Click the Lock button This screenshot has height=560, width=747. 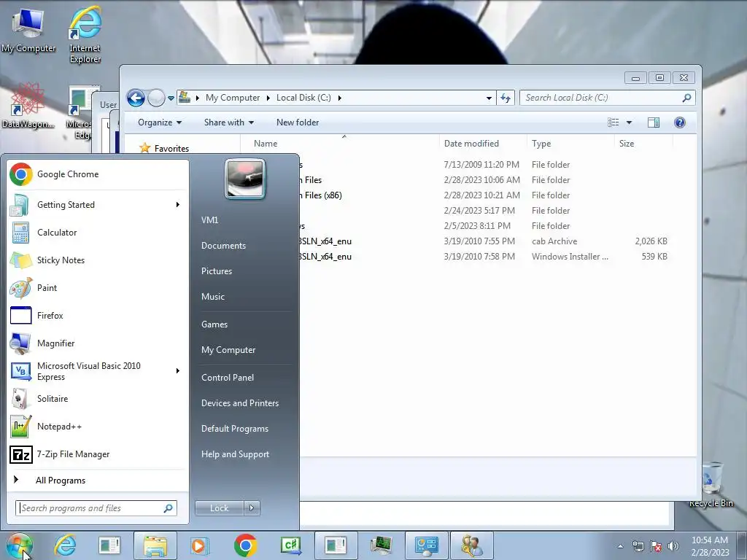point(219,508)
